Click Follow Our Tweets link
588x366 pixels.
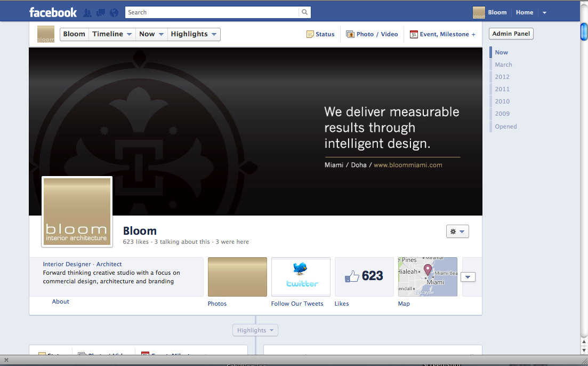pyautogui.click(x=297, y=304)
